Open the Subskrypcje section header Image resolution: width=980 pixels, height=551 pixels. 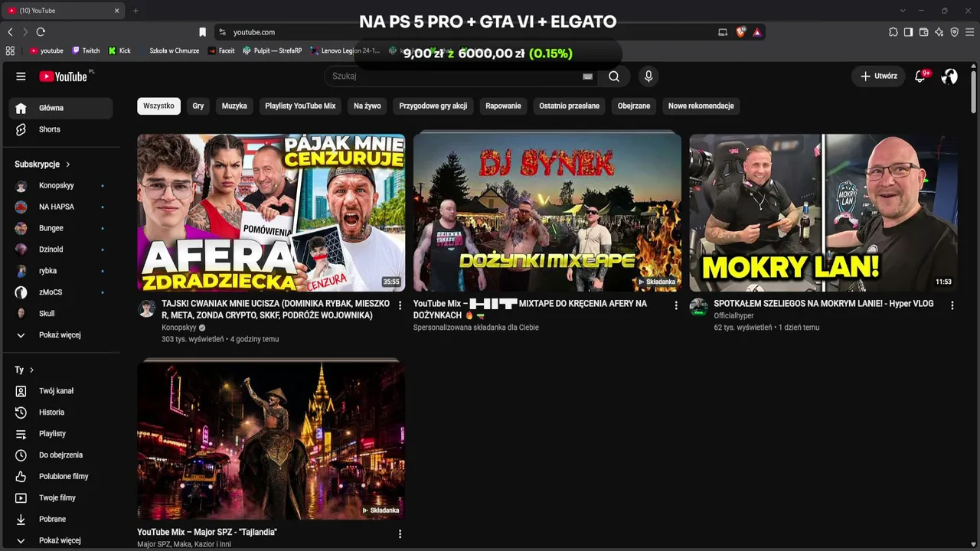click(42, 165)
